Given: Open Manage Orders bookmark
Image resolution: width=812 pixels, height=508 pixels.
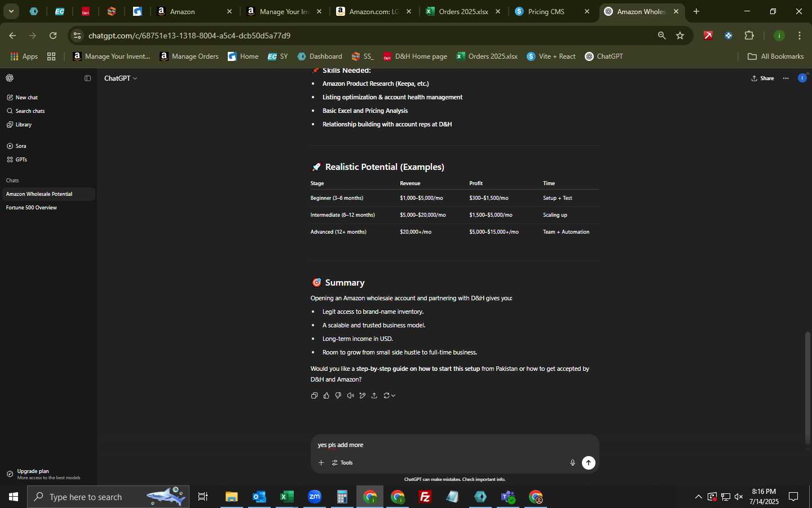Looking at the screenshot, I should 189,56.
